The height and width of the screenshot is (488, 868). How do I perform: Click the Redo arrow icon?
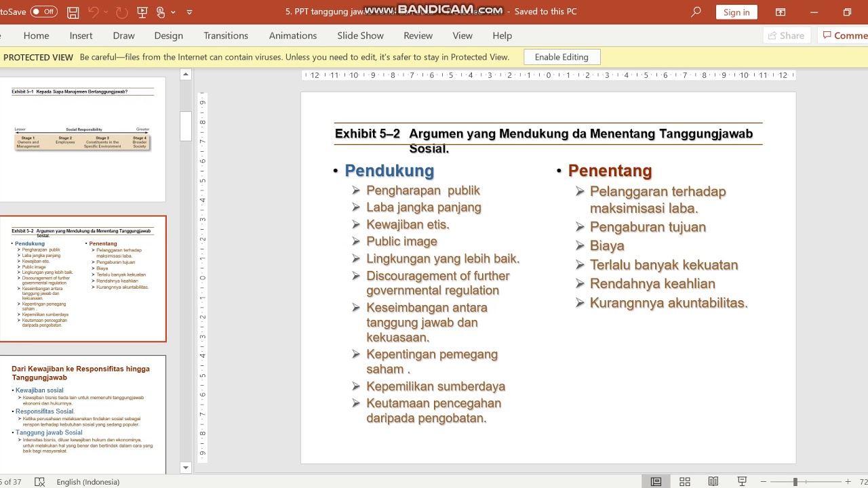point(122,12)
